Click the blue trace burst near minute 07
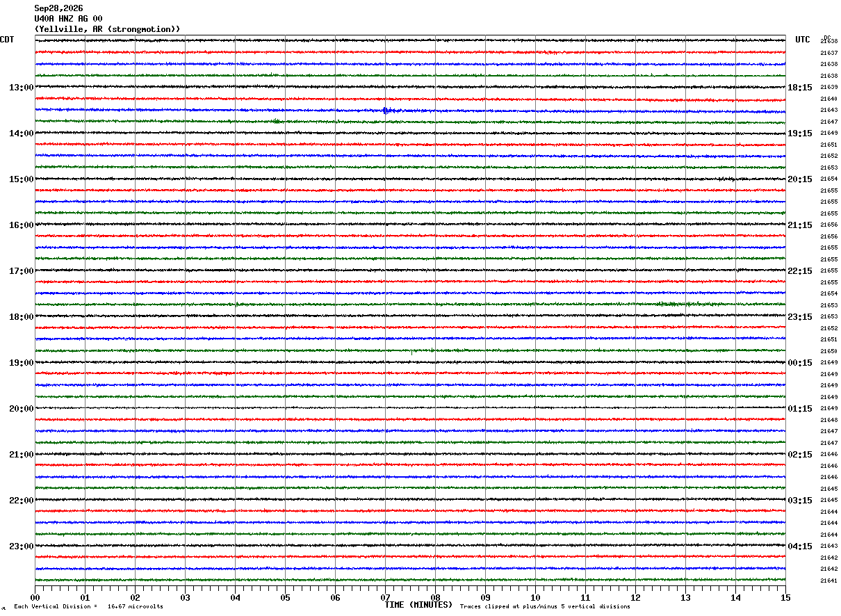The width and height of the screenshot is (841, 616). pyautogui.click(x=387, y=111)
